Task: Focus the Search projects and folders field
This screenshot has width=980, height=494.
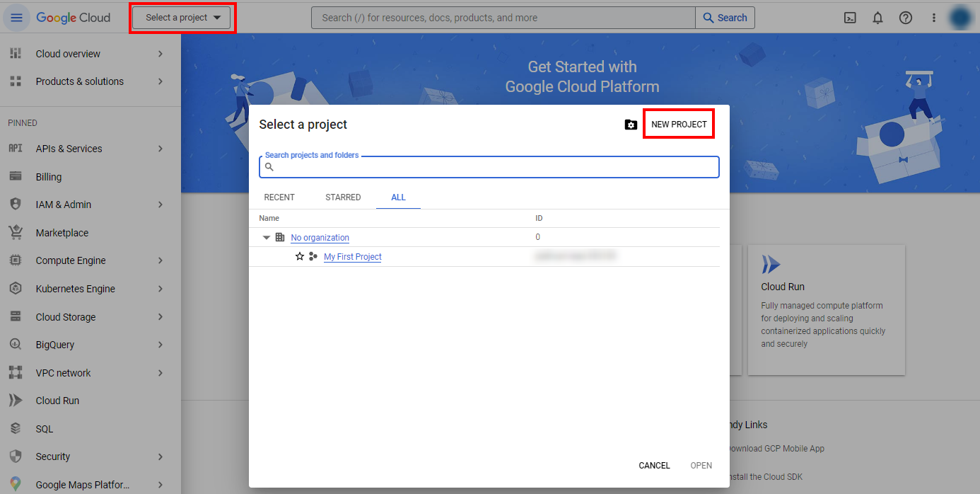Action: 495,168
